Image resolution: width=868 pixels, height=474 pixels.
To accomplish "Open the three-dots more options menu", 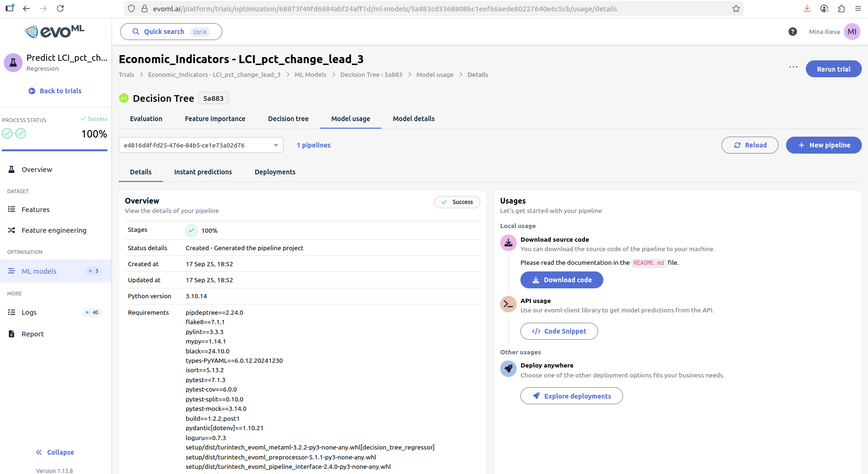I will pyautogui.click(x=794, y=67).
